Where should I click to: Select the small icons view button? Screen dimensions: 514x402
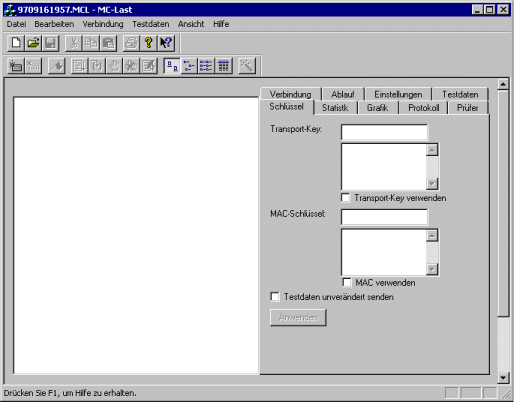click(189, 66)
